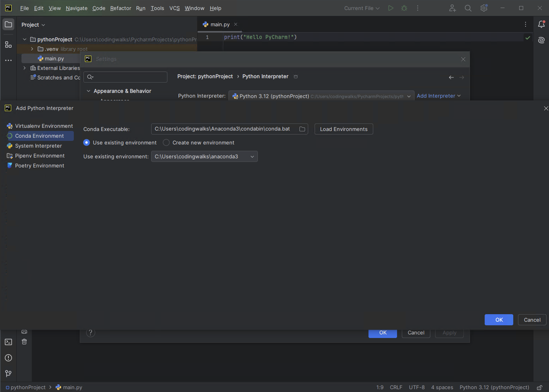The image size is (549, 392).
Task: Click the Debug bug icon
Action: 404,8
